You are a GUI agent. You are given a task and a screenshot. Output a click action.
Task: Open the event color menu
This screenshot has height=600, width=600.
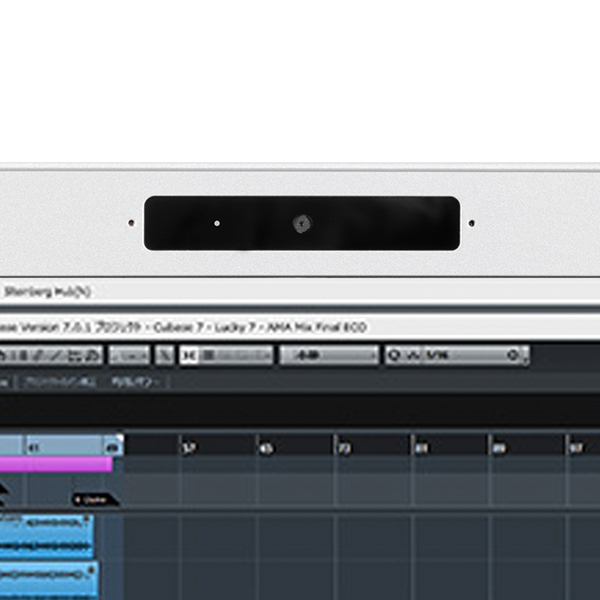[x=129, y=356]
